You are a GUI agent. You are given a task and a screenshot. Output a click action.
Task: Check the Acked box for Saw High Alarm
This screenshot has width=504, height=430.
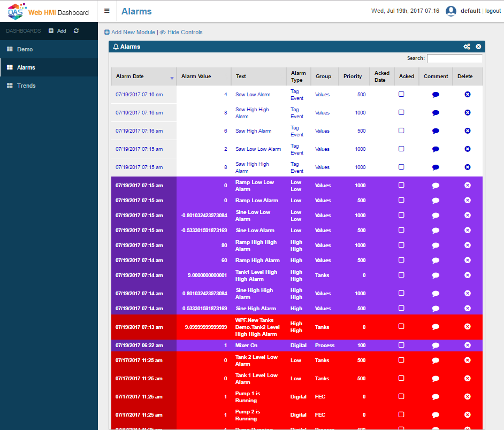(x=401, y=130)
